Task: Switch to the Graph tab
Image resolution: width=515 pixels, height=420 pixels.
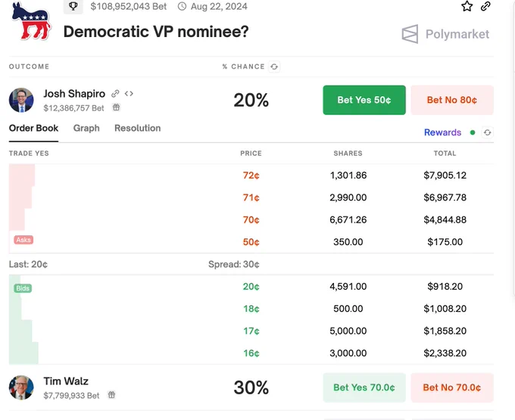Action: point(86,129)
